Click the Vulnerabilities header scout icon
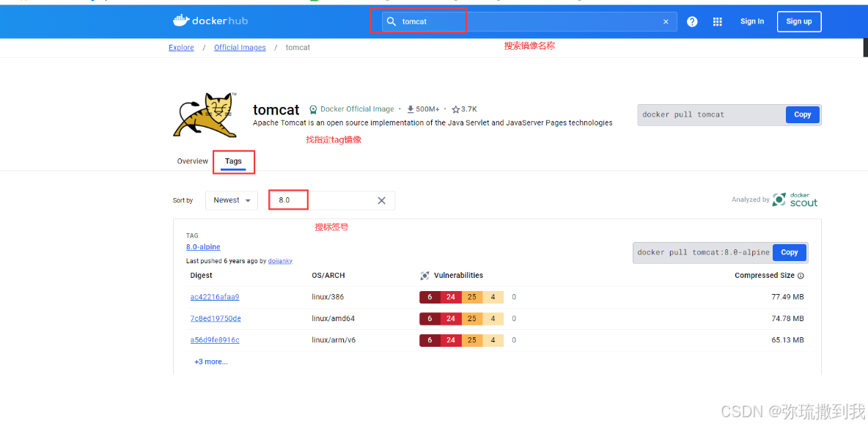Screen dimensions: 868x426 [424, 275]
